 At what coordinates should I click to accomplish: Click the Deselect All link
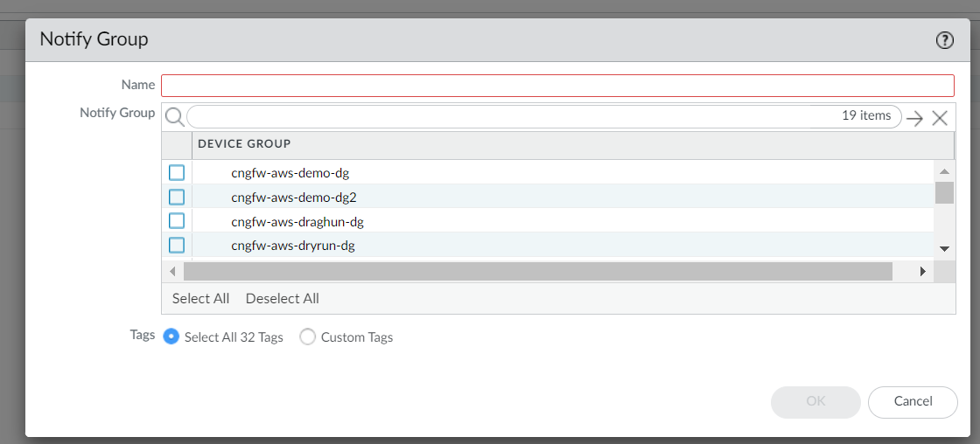[283, 299]
